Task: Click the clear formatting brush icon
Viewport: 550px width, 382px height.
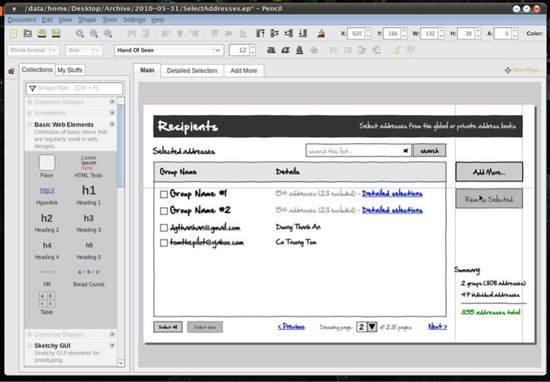Action: (x=396, y=50)
